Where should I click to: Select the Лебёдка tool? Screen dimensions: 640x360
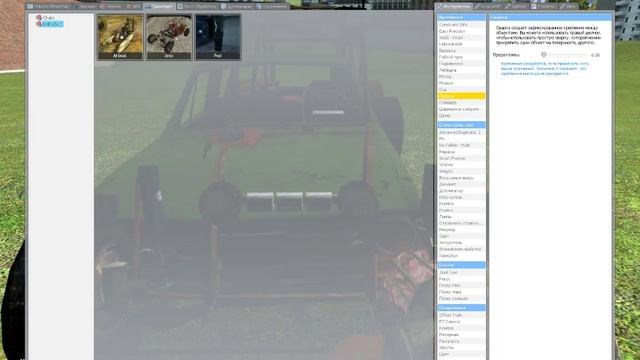point(461,70)
